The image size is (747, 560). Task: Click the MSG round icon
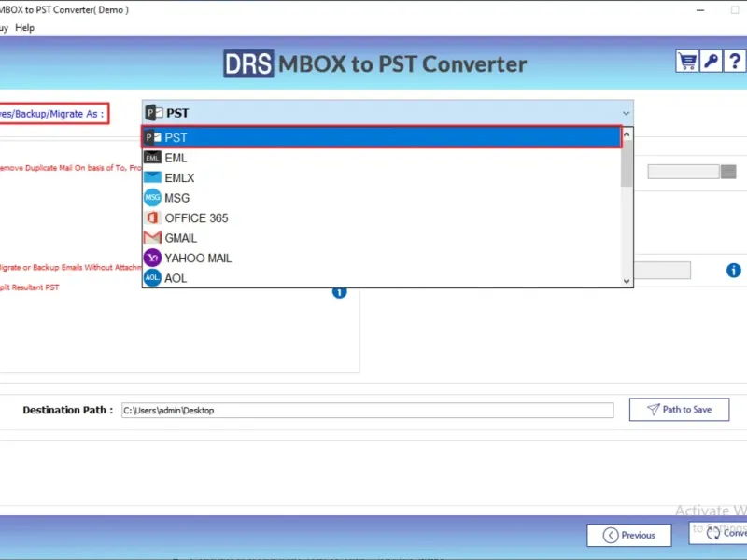click(x=152, y=197)
